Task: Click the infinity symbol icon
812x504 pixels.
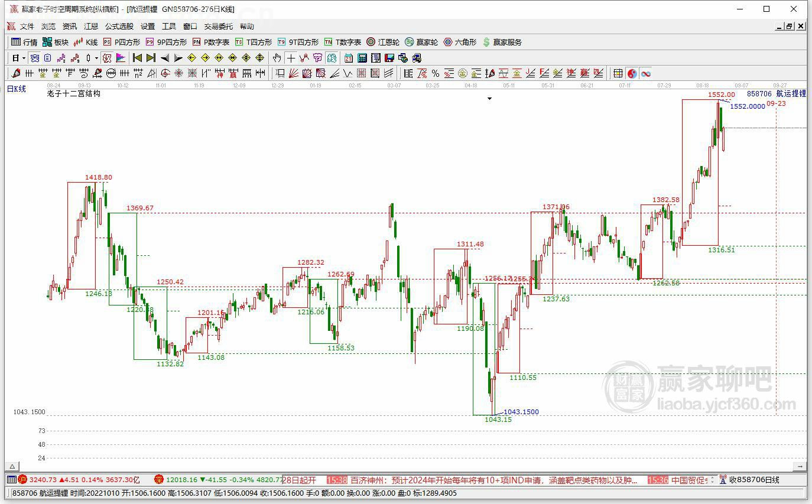Action: (645, 73)
